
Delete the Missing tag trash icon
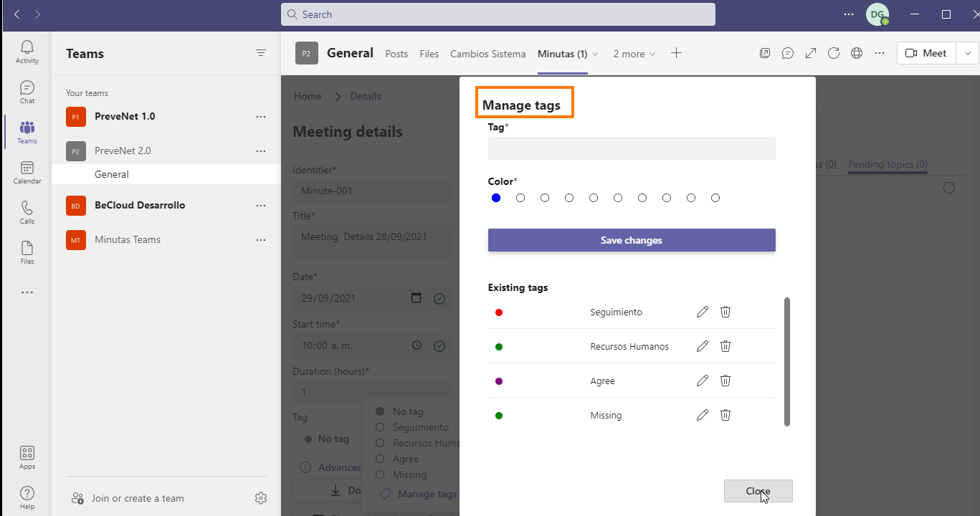point(726,415)
